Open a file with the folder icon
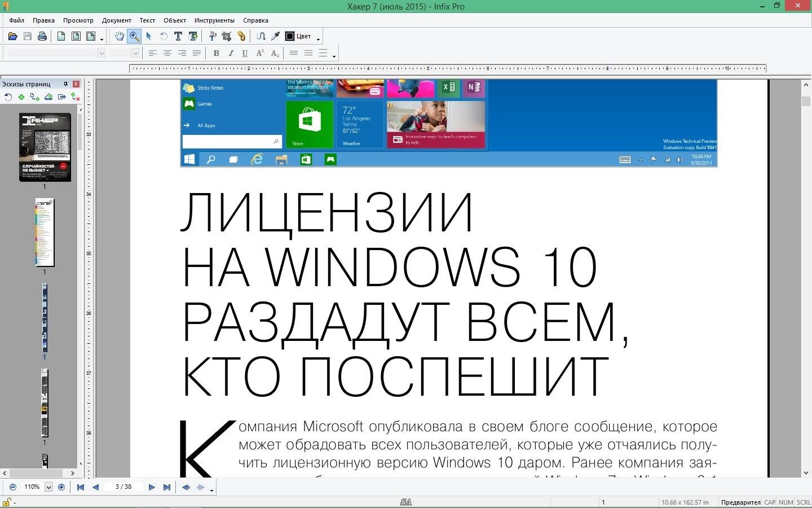812x508 pixels. [12, 37]
